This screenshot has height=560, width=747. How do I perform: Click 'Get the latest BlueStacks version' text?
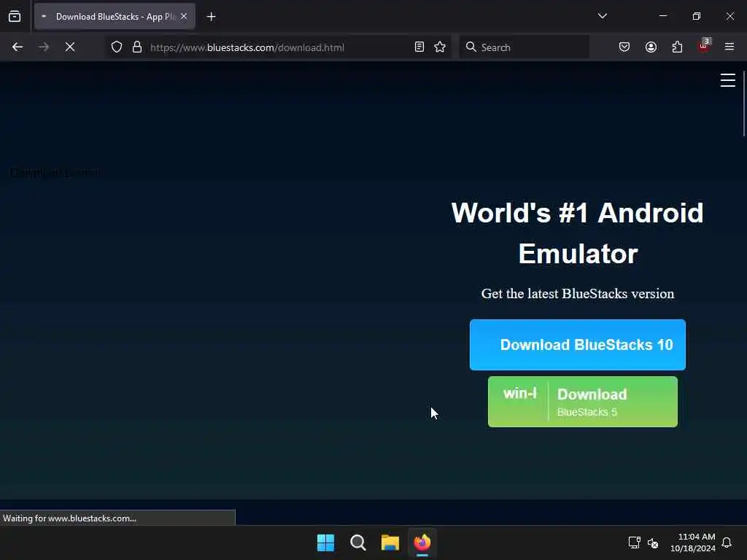(x=578, y=294)
